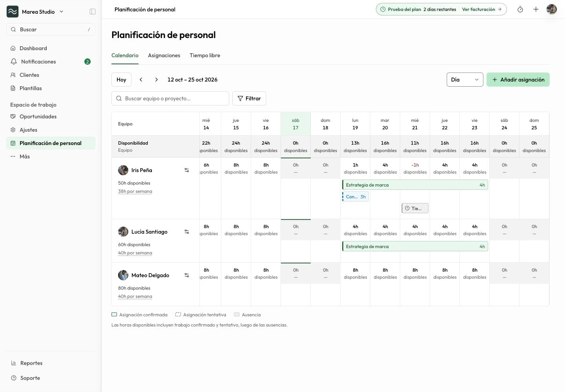
Task: Open settings icon for Mateo Delgado
Action: [x=187, y=275]
